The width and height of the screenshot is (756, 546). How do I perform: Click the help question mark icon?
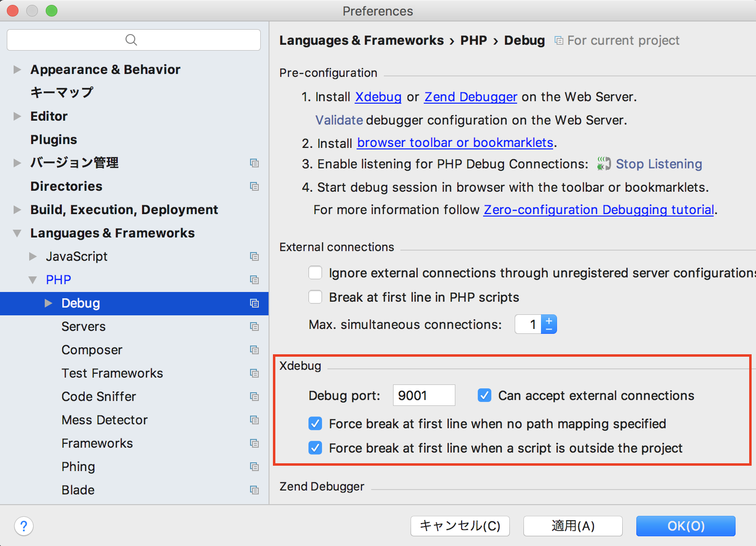tap(23, 526)
